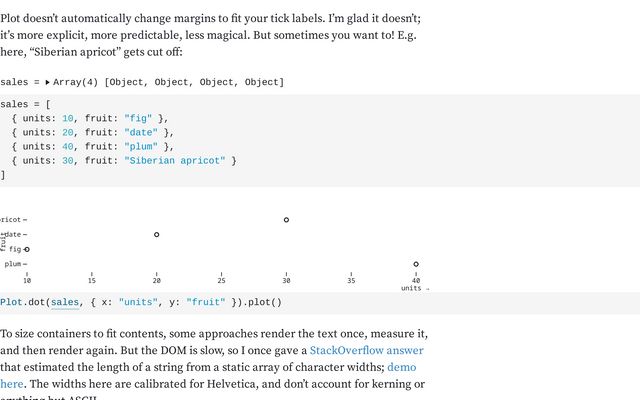
Task: Click the underlined sales reference in Plot.dot code
Action: click(65, 302)
